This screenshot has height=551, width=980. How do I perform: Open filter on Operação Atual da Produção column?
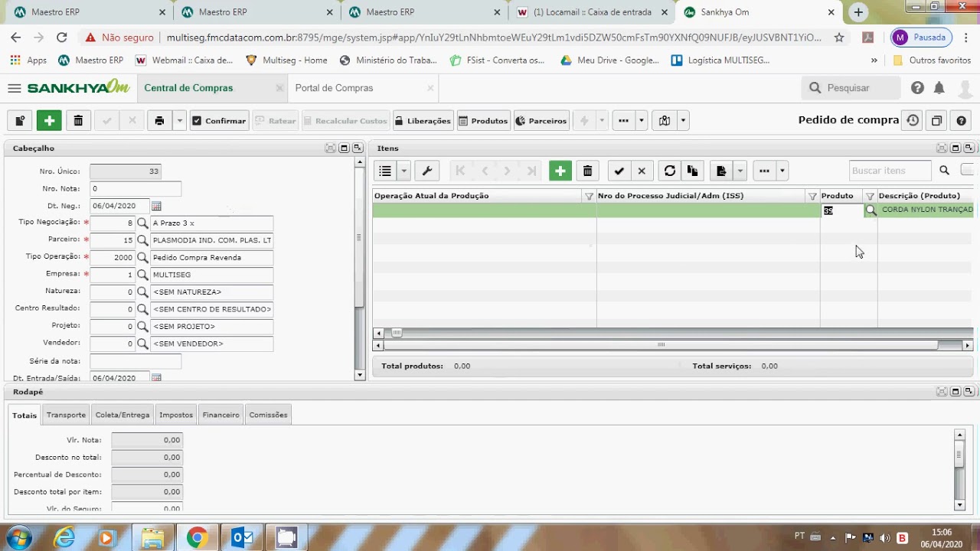[x=589, y=196]
